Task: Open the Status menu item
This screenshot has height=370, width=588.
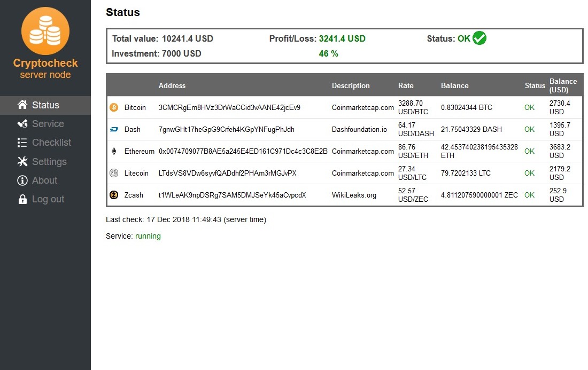Action: tap(45, 105)
